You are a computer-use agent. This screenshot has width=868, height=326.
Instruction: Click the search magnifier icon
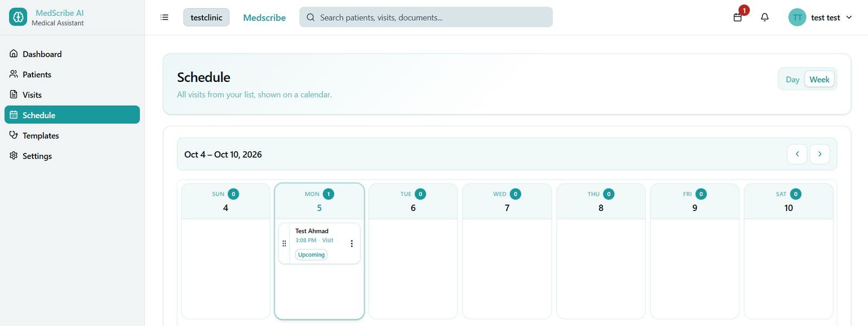[310, 17]
